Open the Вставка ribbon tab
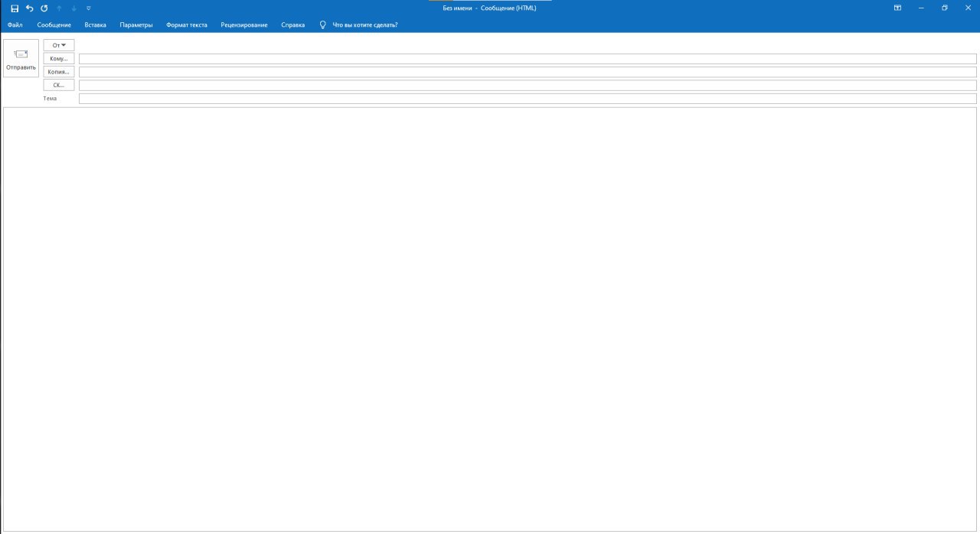Screen dimensions: 980x534 (96, 24)
